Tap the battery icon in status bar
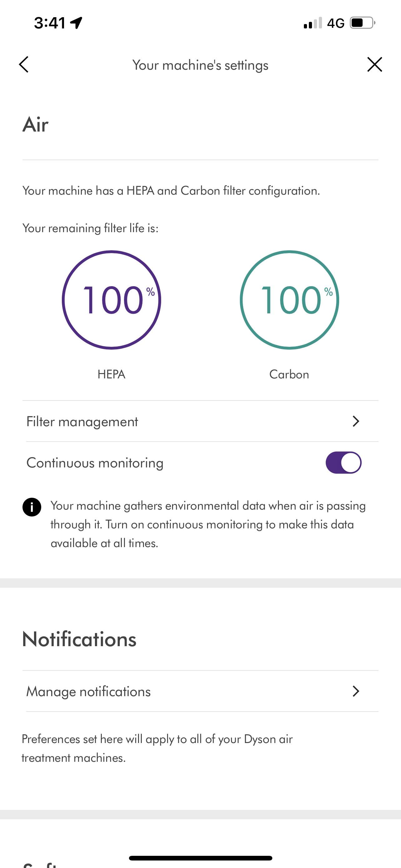The image size is (401, 868). point(363,23)
